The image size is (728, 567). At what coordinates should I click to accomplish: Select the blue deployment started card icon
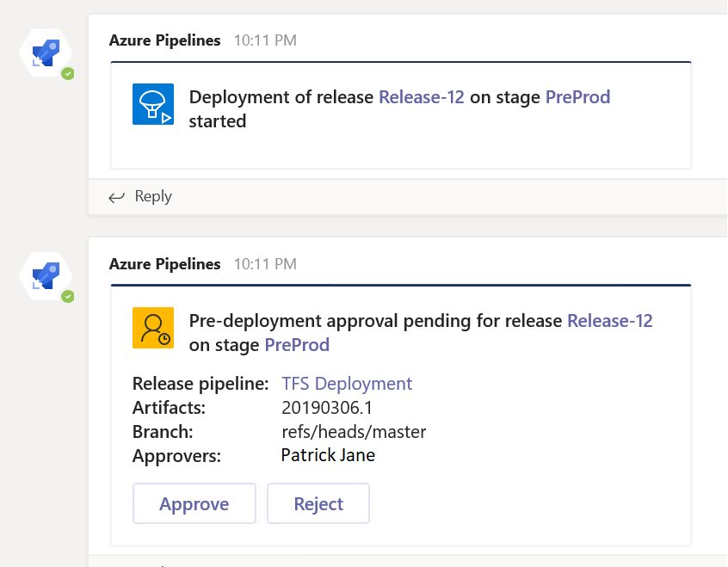(x=152, y=103)
